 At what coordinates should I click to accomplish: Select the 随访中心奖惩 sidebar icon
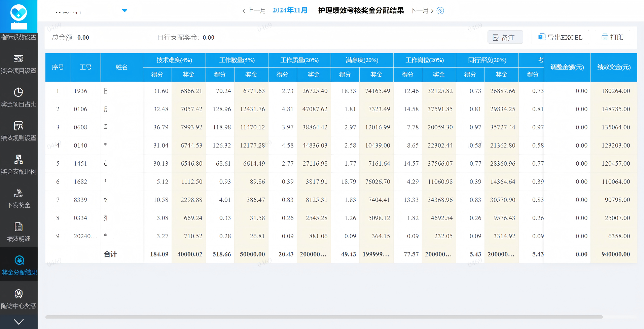[19, 294]
